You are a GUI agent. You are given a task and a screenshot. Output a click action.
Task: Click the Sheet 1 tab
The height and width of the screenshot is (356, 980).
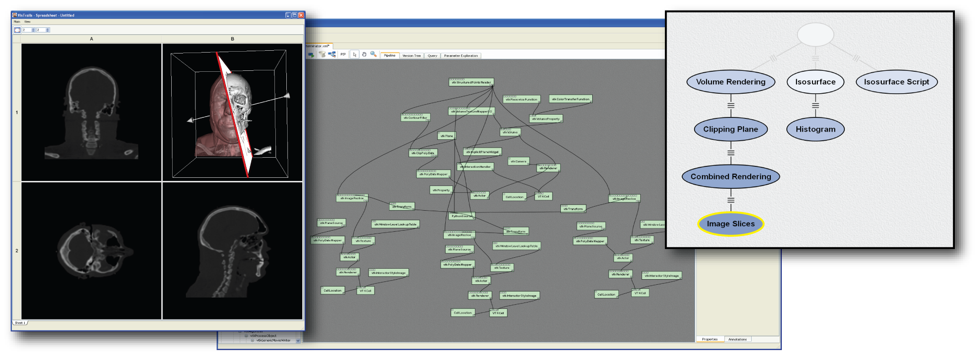click(x=20, y=323)
